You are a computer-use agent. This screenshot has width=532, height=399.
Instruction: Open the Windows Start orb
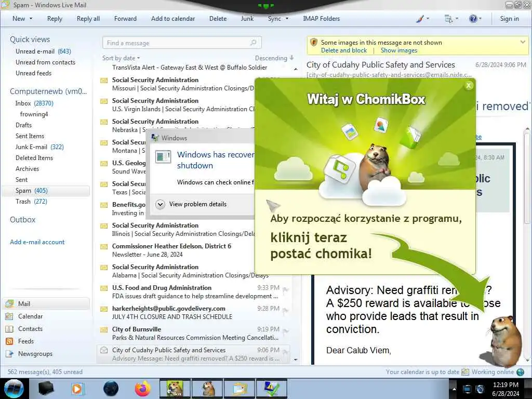pos(14,389)
